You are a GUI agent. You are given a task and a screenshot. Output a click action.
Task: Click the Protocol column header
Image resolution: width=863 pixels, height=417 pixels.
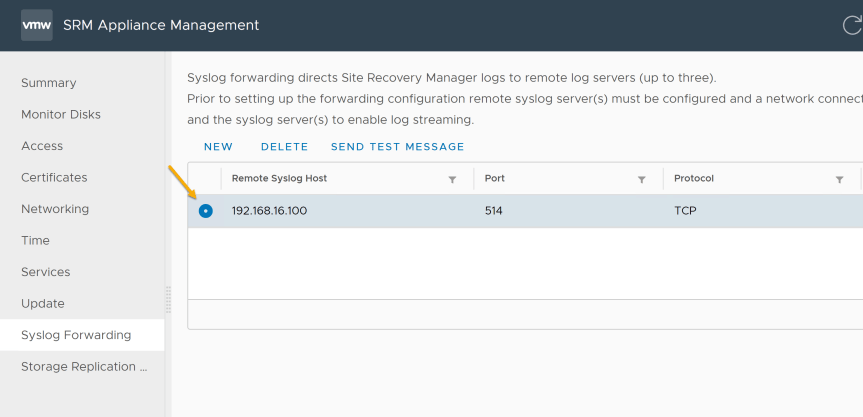click(x=693, y=178)
